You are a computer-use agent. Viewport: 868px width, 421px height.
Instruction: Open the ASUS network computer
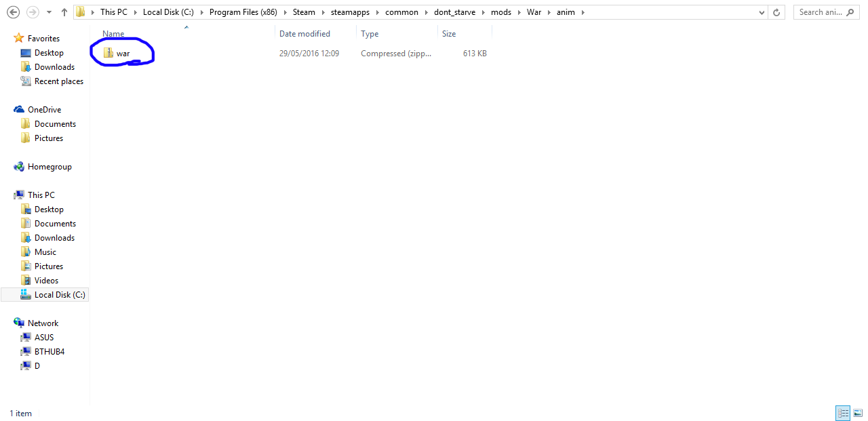click(44, 338)
